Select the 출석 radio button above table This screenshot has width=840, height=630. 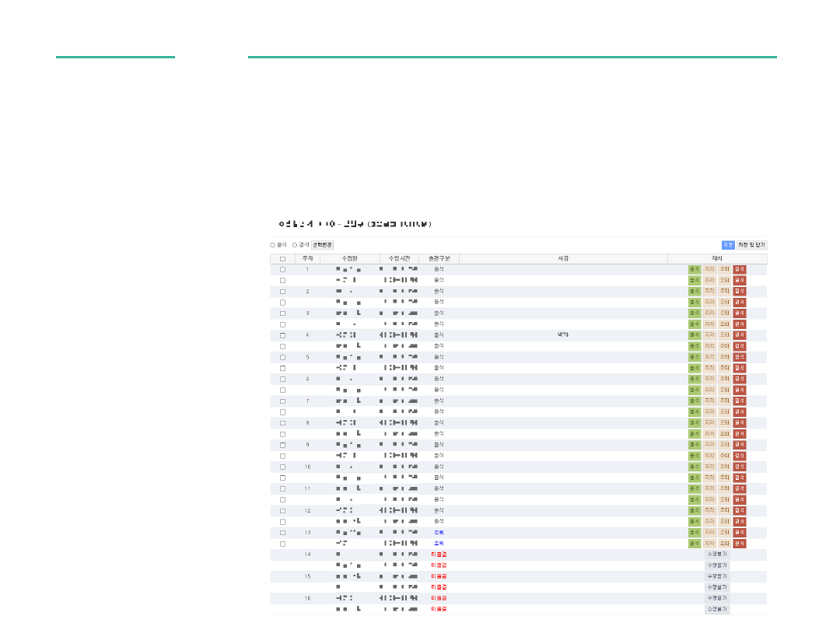tap(273, 245)
